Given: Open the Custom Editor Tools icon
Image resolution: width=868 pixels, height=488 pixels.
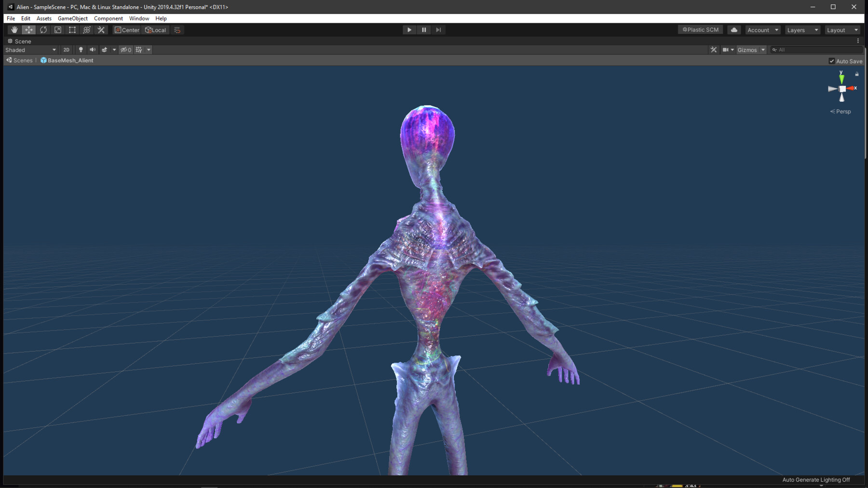Looking at the screenshot, I should point(101,29).
